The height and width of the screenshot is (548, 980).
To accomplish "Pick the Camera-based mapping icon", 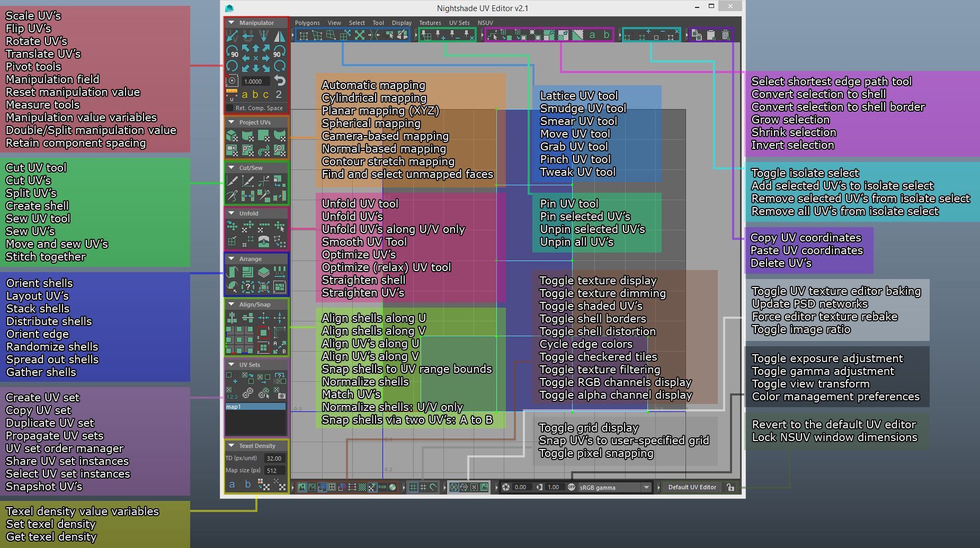I will tap(232, 151).
